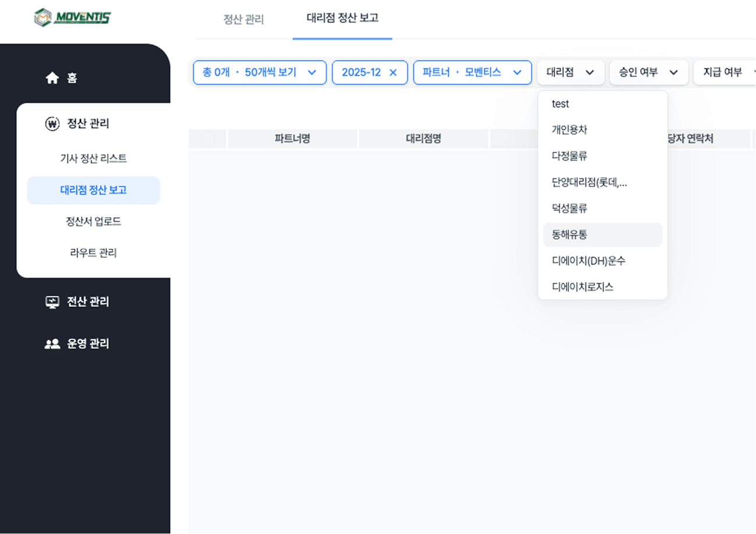Select the ₩ settlement management icon

(x=52, y=123)
